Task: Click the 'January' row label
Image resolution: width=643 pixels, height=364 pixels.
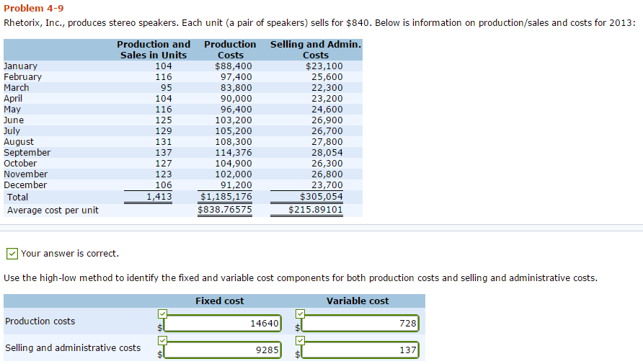Action: coord(20,66)
